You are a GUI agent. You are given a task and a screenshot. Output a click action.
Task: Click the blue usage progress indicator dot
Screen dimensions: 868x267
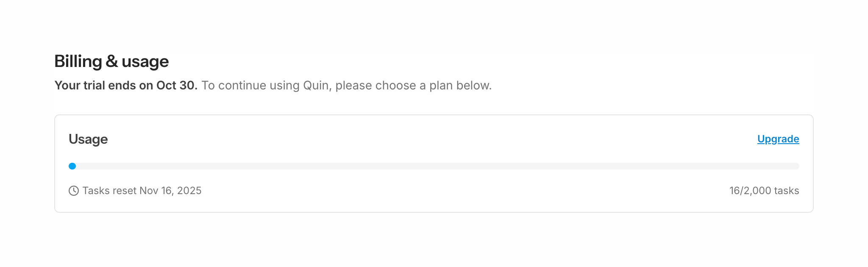[x=72, y=166]
